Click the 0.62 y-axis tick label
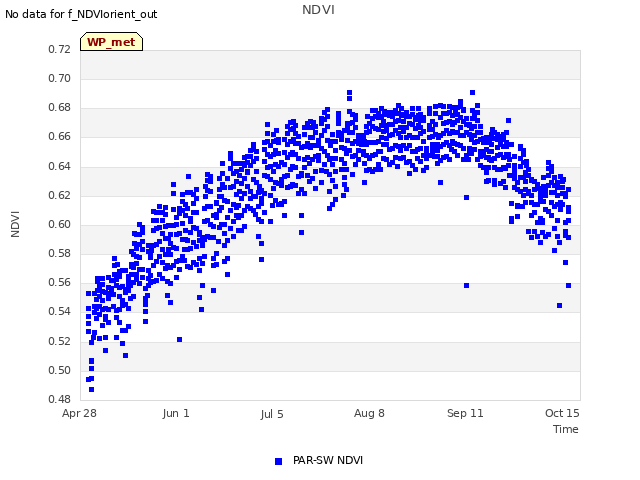640x480 pixels. [x=60, y=196]
